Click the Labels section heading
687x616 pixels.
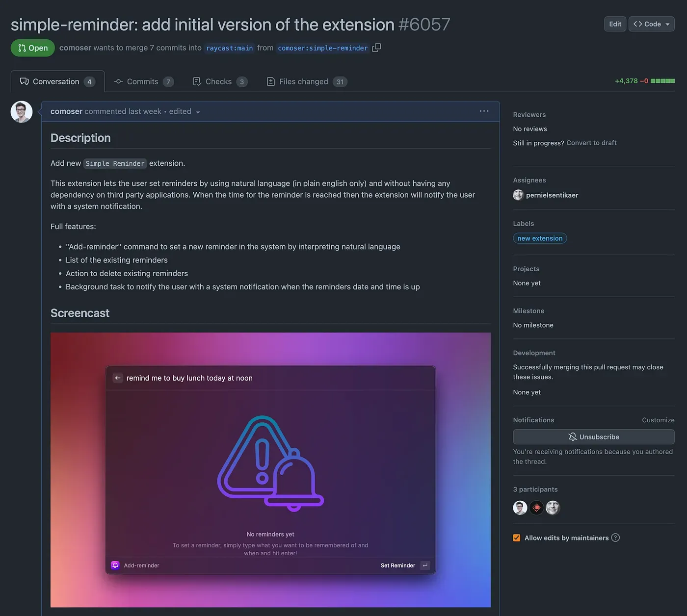point(524,224)
